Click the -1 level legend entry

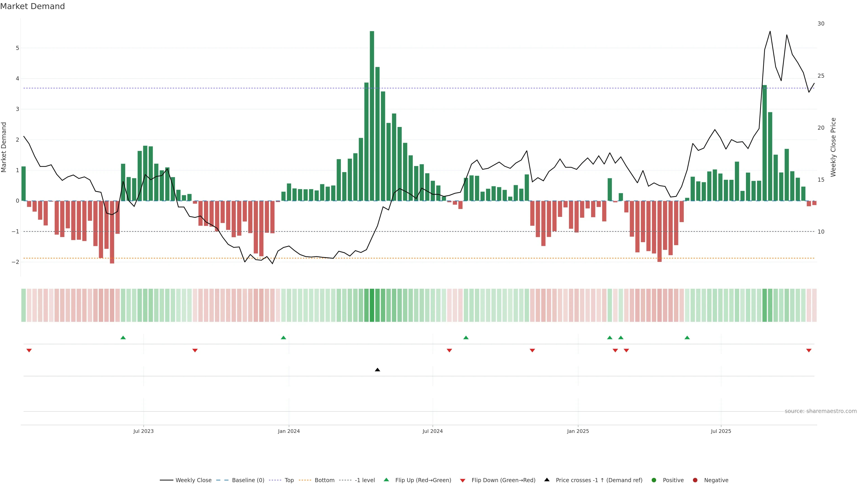pos(365,480)
